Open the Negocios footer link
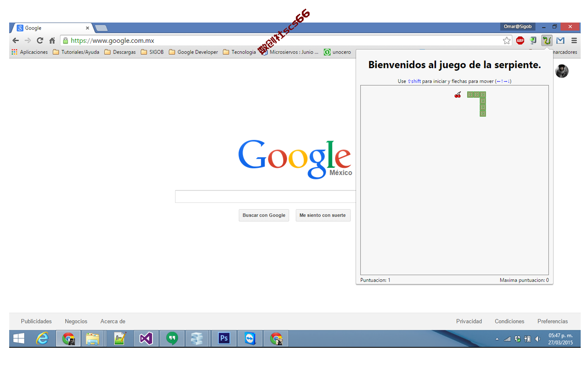 click(76, 322)
